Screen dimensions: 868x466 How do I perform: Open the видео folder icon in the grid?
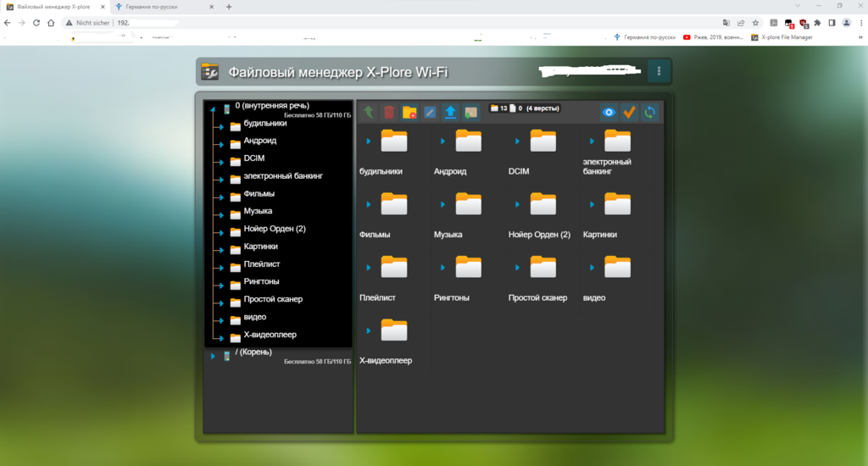point(617,267)
